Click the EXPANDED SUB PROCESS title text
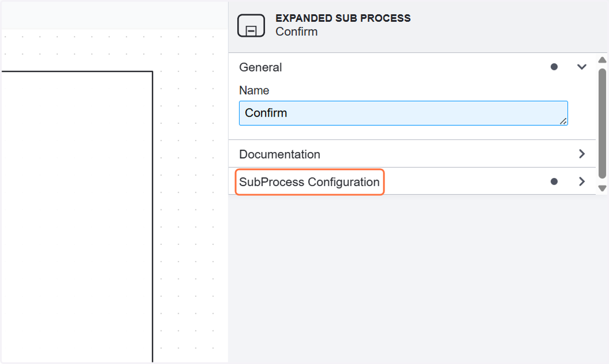Image resolution: width=609 pixels, height=364 pixels. [x=343, y=18]
